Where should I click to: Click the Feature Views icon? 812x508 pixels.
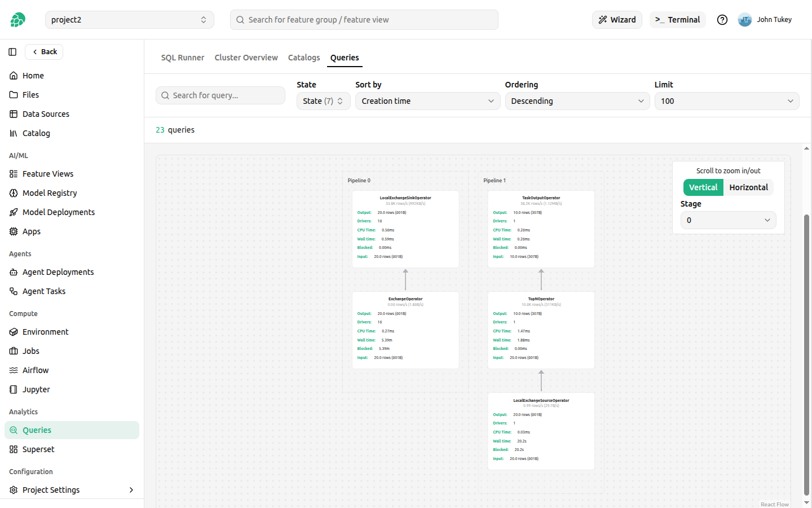14,174
